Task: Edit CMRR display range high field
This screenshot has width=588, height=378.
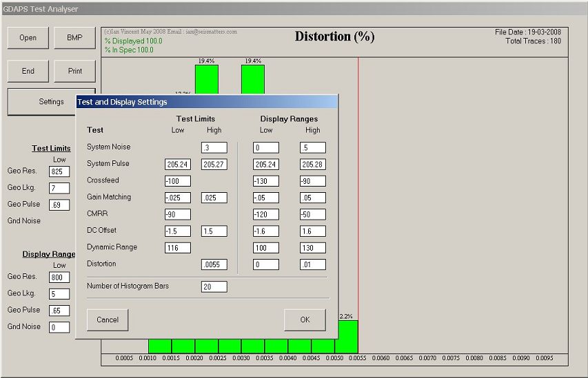Action: [313, 214]
